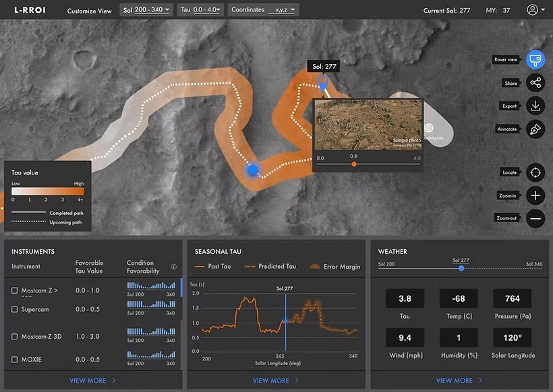
Task: Click the Share icon button
Action: [x=535, y=83]
